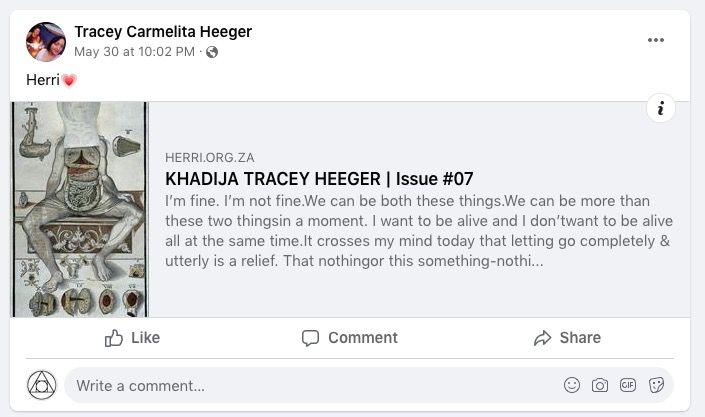Click the Comment button
This screenshot has width=705, height=417.
(x=350, y=338)
